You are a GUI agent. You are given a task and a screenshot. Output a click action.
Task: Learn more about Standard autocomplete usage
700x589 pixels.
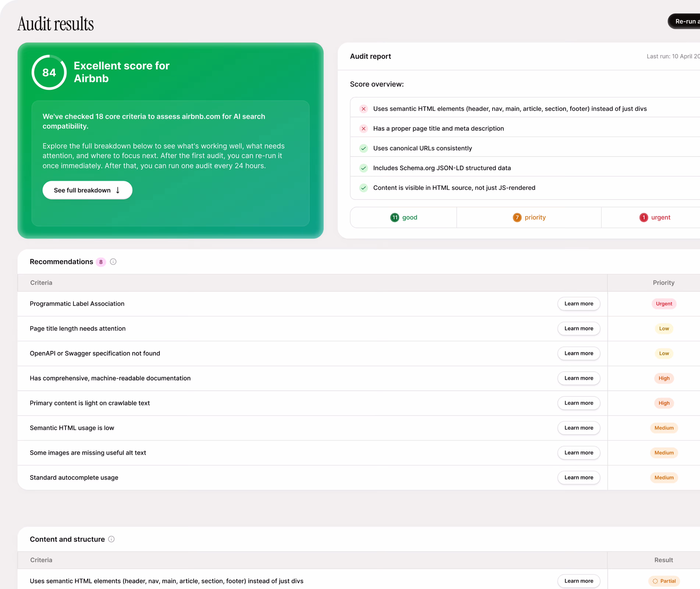pyautogui.click(x=579, y=477)
